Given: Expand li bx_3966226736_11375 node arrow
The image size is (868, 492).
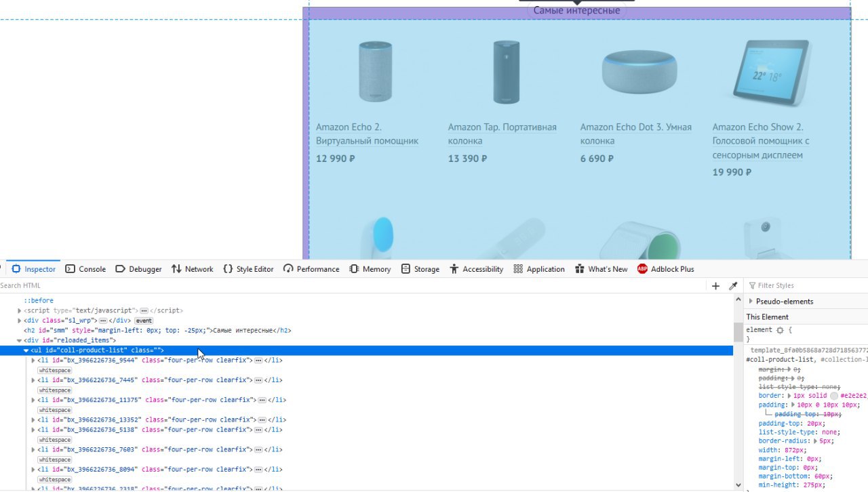Looking at the screenshot, I should click(34, 401).
